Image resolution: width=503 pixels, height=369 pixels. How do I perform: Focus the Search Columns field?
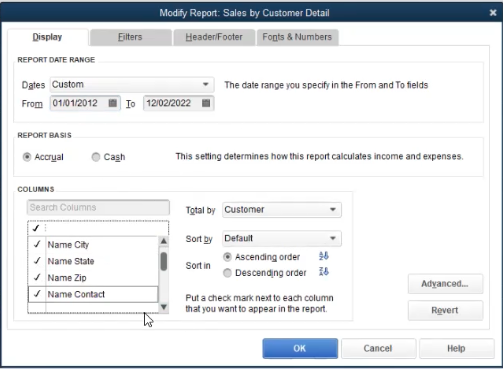tap(98, 207)
